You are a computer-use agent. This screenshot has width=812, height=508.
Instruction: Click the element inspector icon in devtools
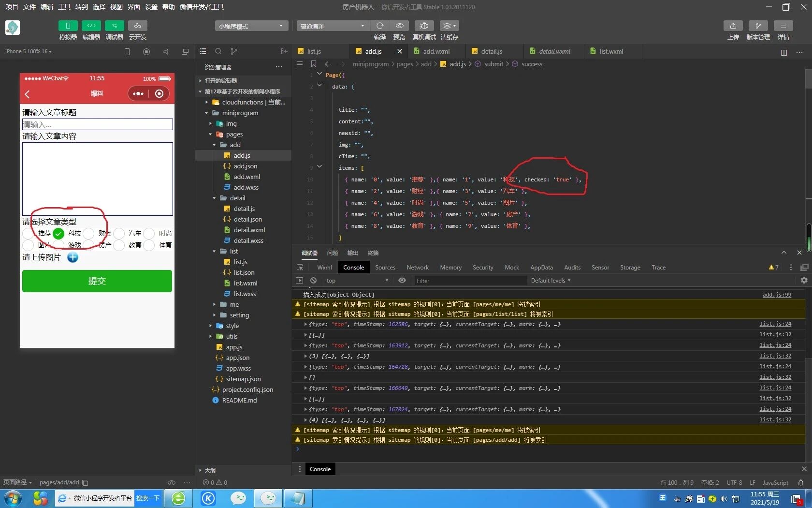click(300, 268)
